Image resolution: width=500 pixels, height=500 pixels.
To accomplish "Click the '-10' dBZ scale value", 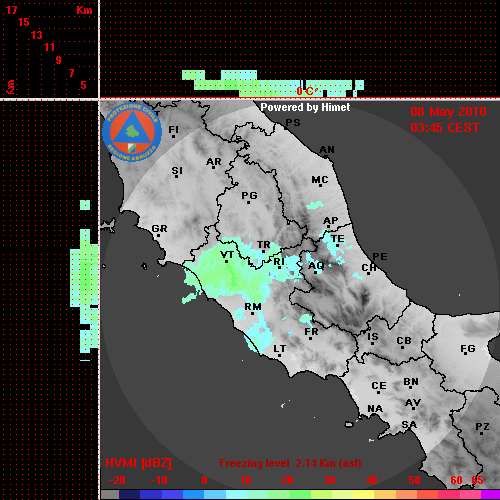I will [159, 480].
